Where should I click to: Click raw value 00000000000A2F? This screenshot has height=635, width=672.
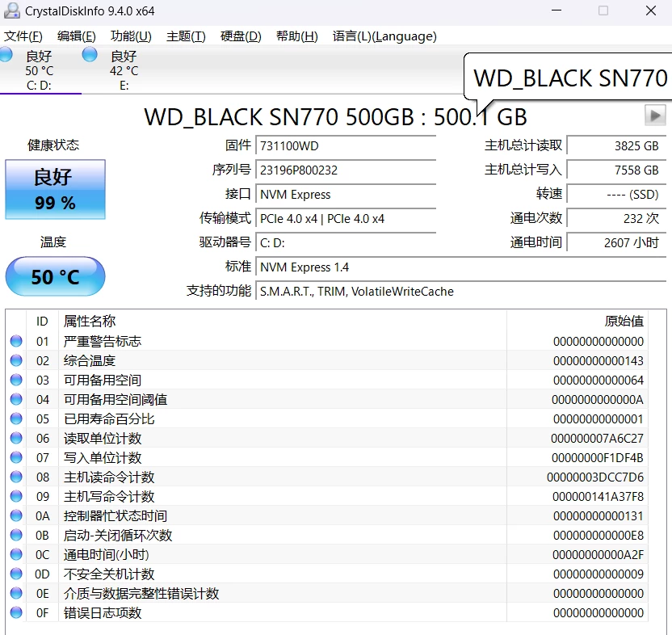click(x=598, y=555)
